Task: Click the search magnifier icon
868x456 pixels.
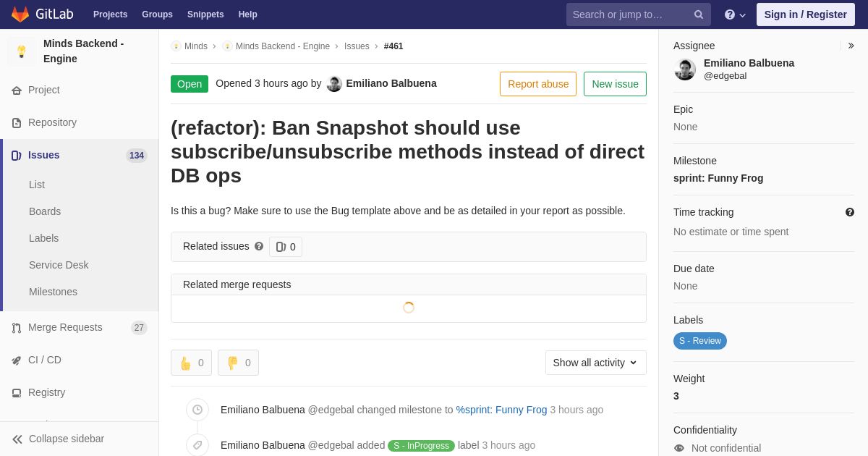Action: pos(699,14)
